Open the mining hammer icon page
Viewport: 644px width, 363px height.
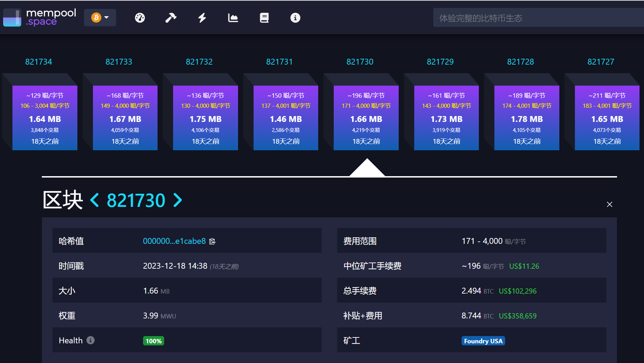point(171,18)
